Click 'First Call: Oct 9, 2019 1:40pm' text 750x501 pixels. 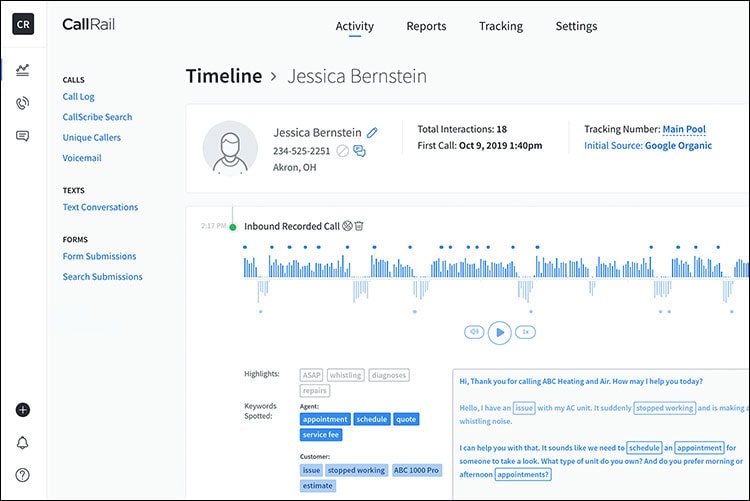pyautogui.click(x=480, y=145)
